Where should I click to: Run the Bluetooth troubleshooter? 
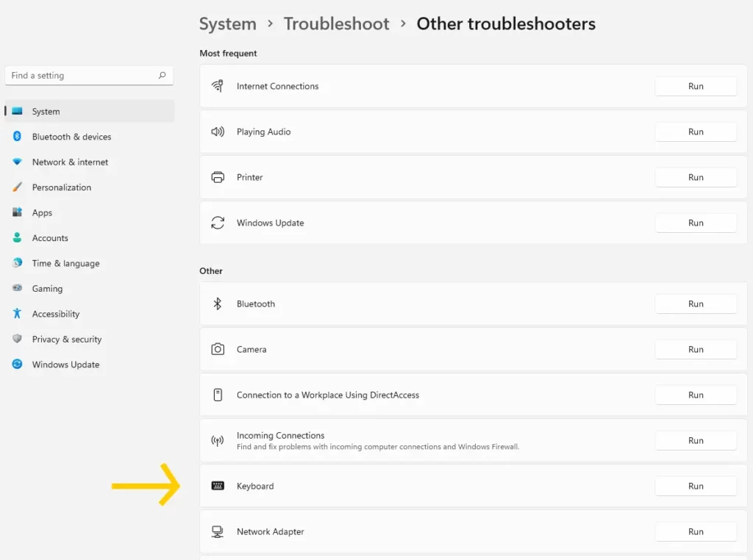pyautogui.click(x=696, y=304)
